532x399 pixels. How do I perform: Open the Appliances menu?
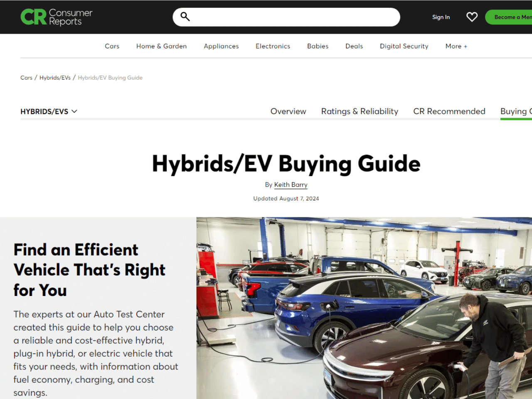pyautogui.click(x=221, y=46)
